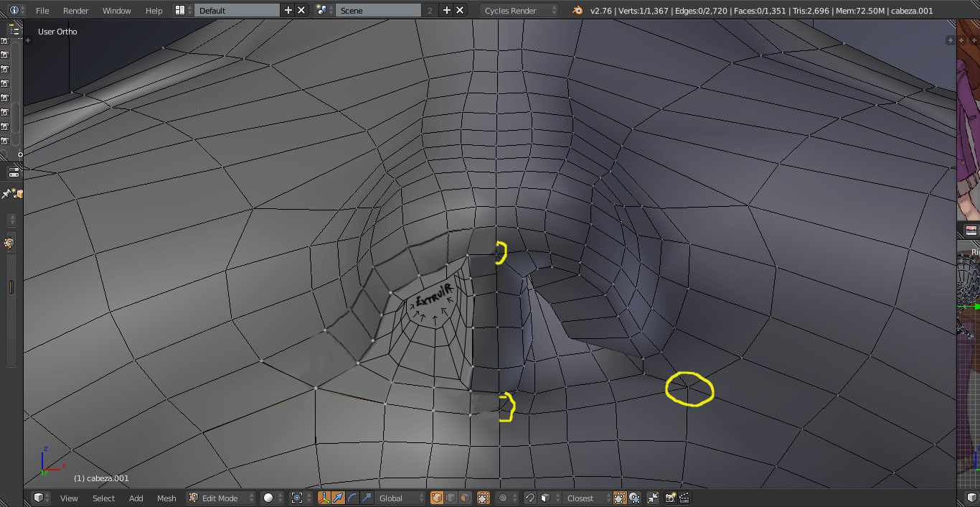Viewport: 980px width, 507px height.
Task: Toggle limit selection to visible
Action: pyautogui.click(x=484, y=498)
